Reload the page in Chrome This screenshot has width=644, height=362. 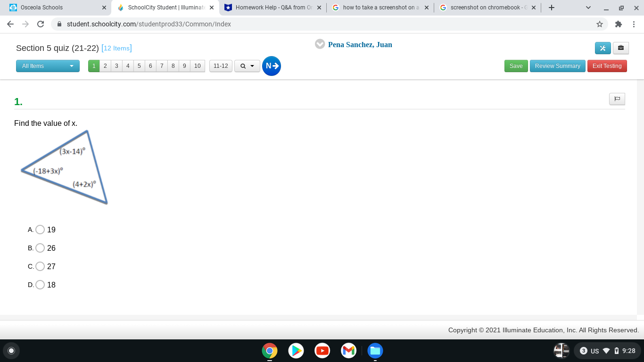41,24
